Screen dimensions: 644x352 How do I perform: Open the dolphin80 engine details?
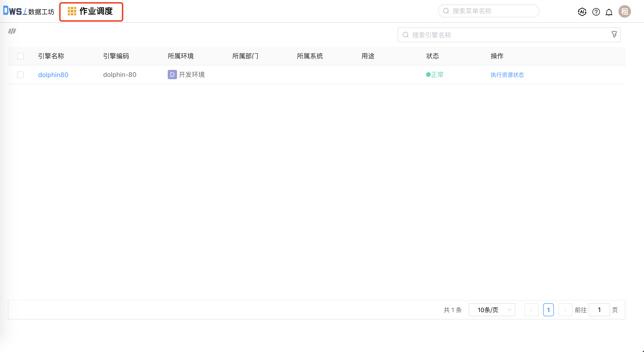(x=53, y=75)
